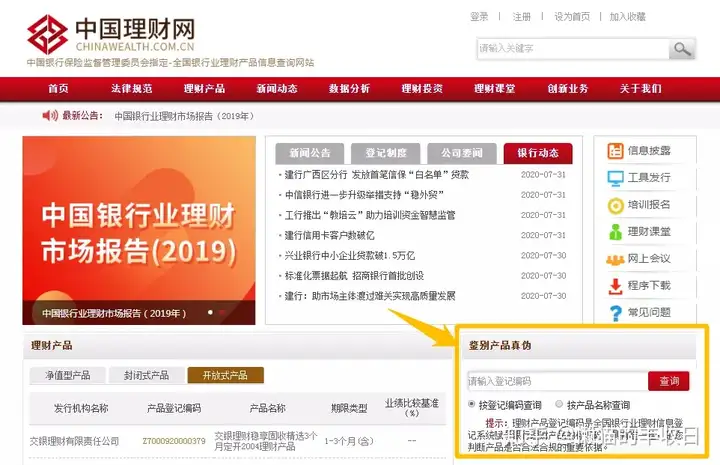Click the magnifier search button

pos(682,49)
